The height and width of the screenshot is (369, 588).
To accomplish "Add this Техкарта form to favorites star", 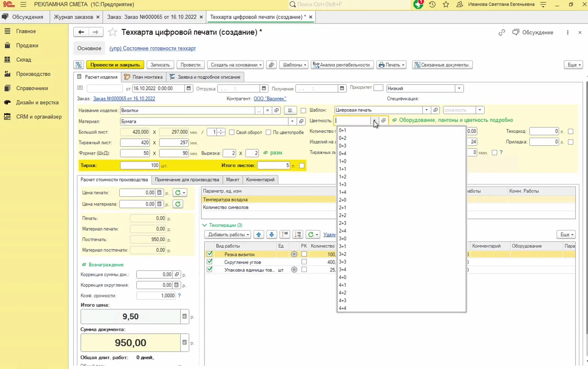I will coord(112,32).
